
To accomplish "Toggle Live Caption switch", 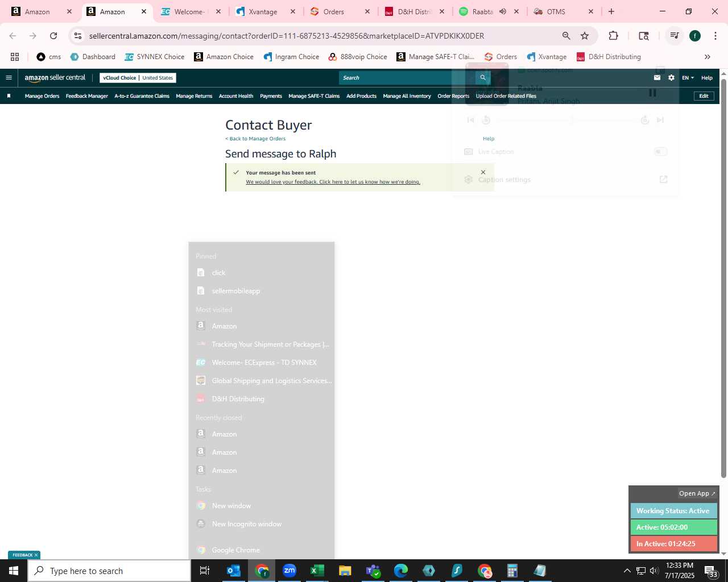I will [660, 152].
